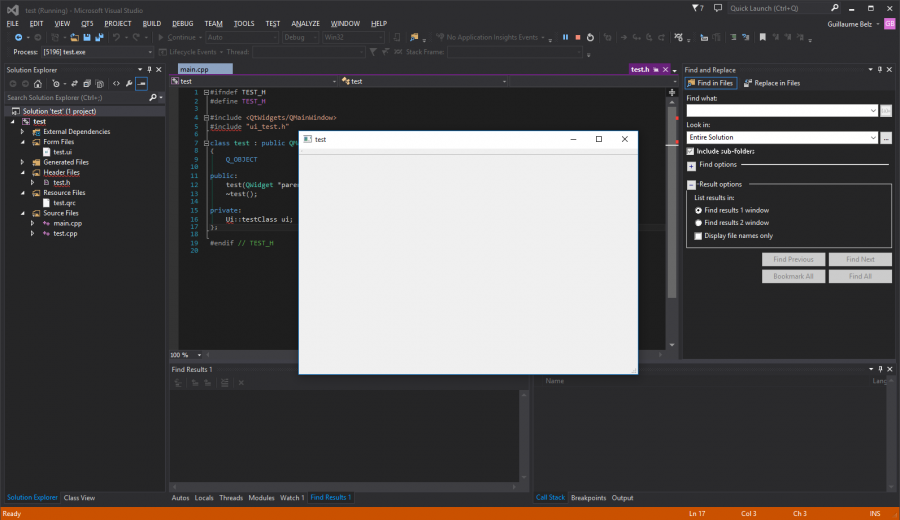Open the Output tab
The width and height of the screenshot is (900, 520).
pyautogui.click(x=622, y=498)
